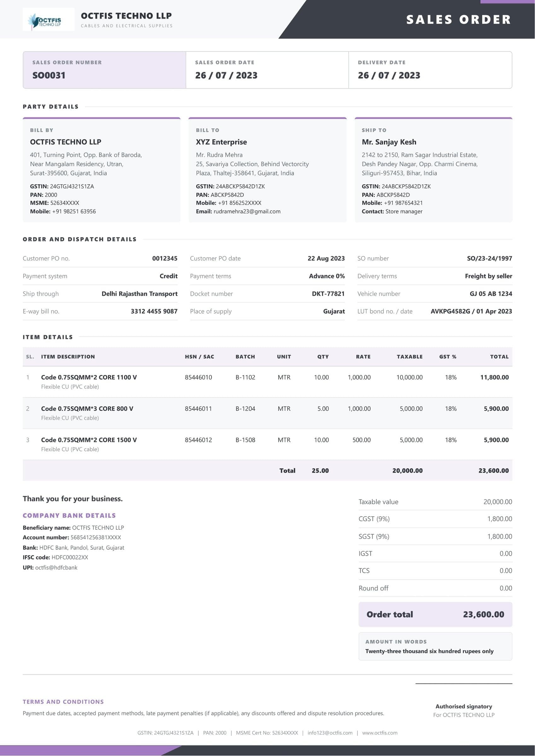535x756 pixels.
Task: Click table total taxable '20,000.00'
Action: tap(407, 471)
